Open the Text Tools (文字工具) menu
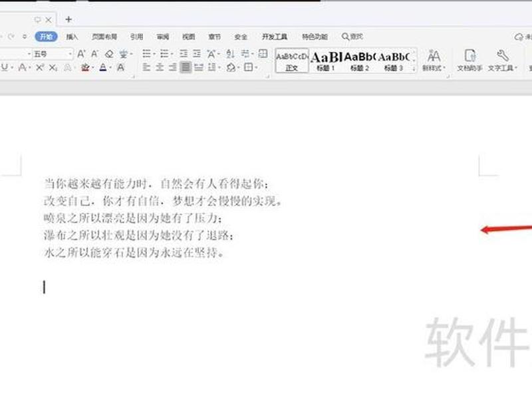The width and height of the screenshot is (532, 399). (x=503, y=61)
